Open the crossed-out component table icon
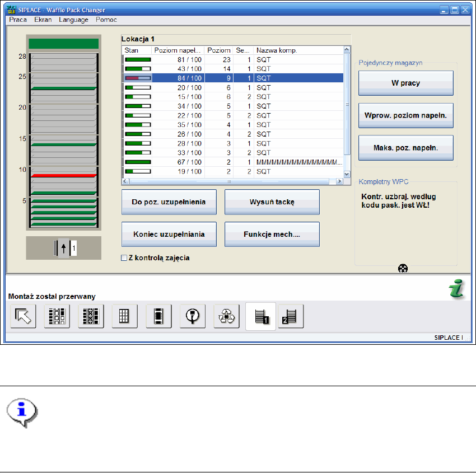 [x=91, y=316]
